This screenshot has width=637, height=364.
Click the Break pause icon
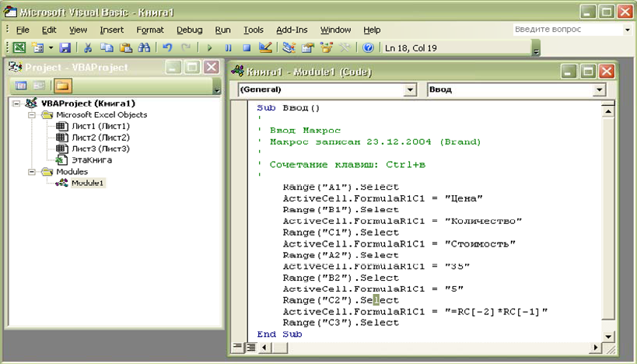[229, 48]
